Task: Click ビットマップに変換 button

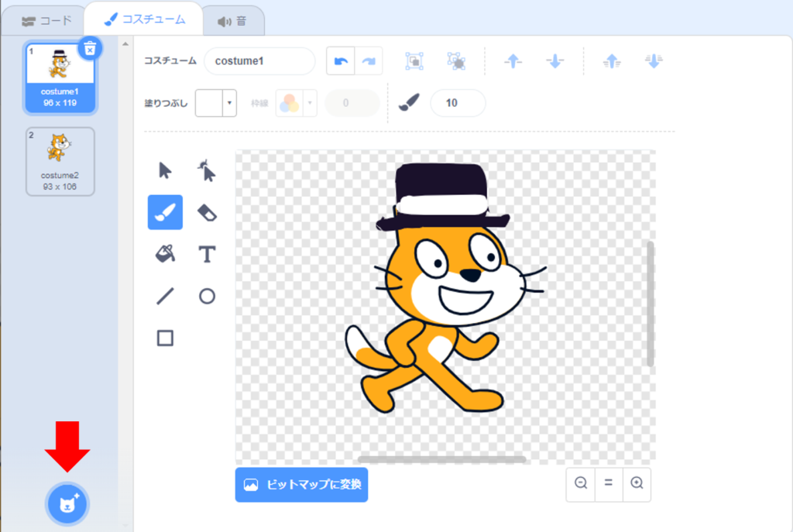Action: coord(301,485)
